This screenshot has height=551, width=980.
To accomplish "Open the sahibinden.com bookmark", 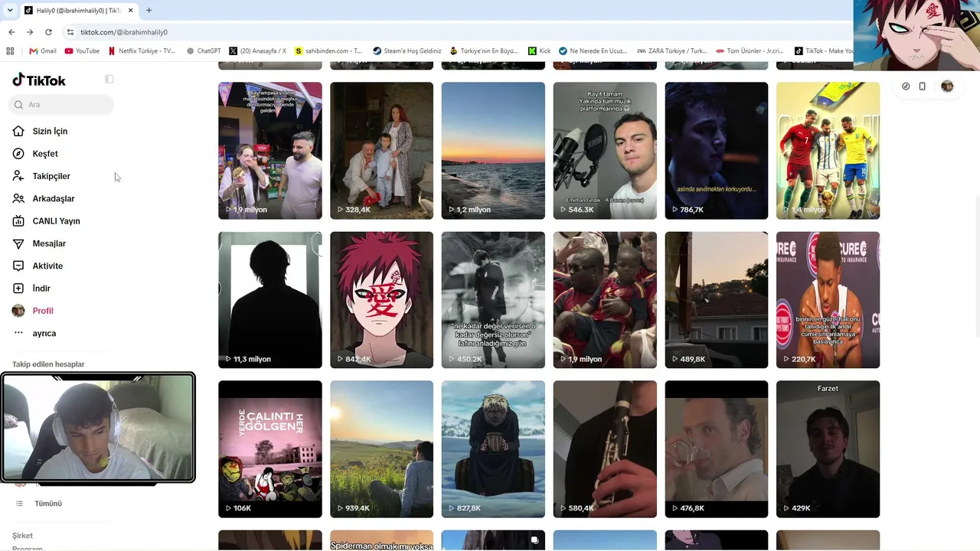I will (328, 51).
